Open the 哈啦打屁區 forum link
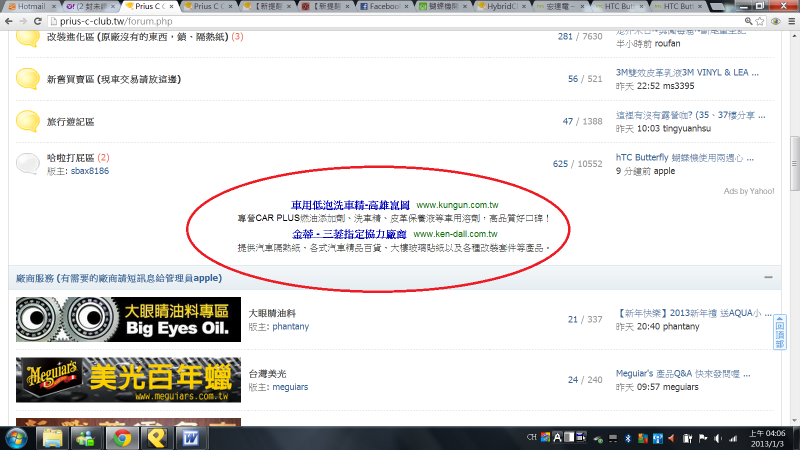The width and height of the screenshot is (800, 450). (70, 158)
